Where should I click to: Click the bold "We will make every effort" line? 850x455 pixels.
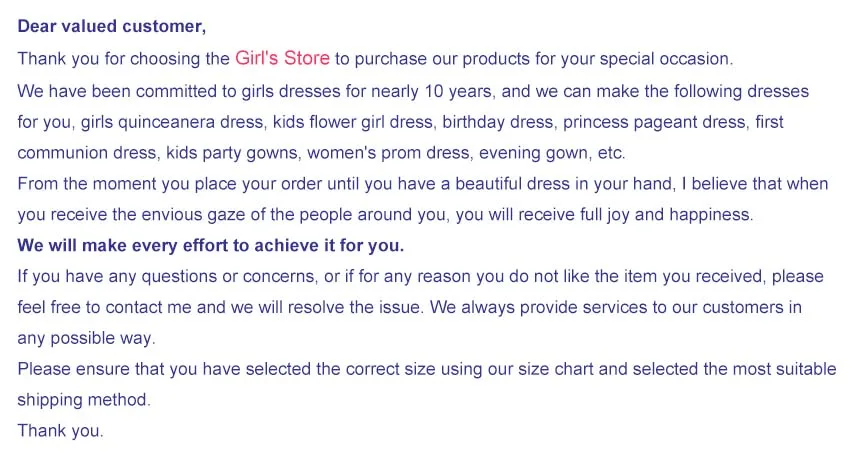(x=211, y=245)
